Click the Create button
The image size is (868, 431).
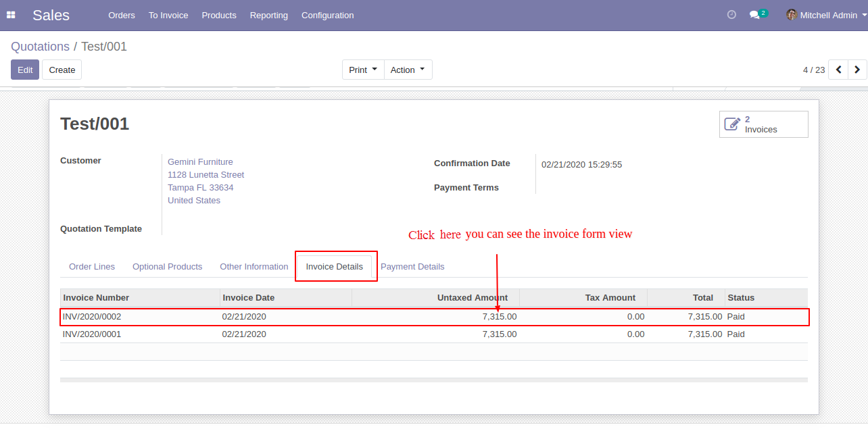[62, 70]
